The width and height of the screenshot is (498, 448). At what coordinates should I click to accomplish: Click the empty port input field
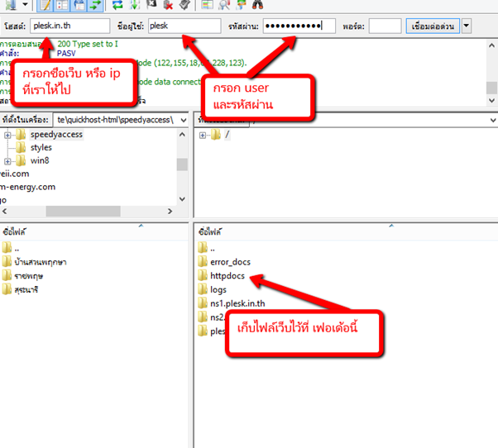[x=385, y=26]
